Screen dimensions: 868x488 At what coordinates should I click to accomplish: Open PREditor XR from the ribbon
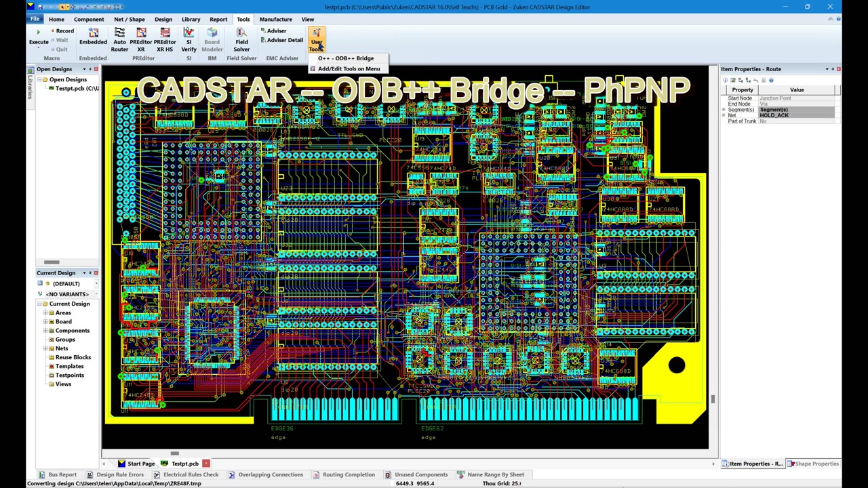point(141,40)
